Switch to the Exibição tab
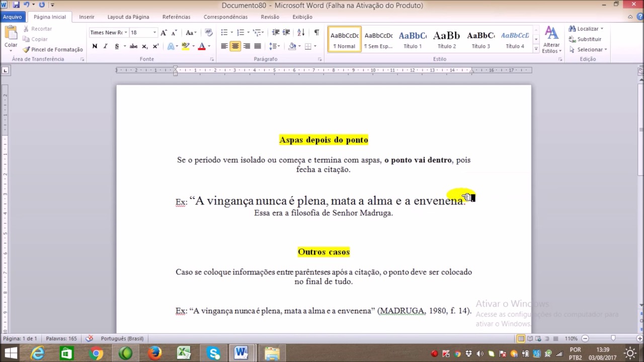This screenshot has height=362, width=644. coord(302,17)
